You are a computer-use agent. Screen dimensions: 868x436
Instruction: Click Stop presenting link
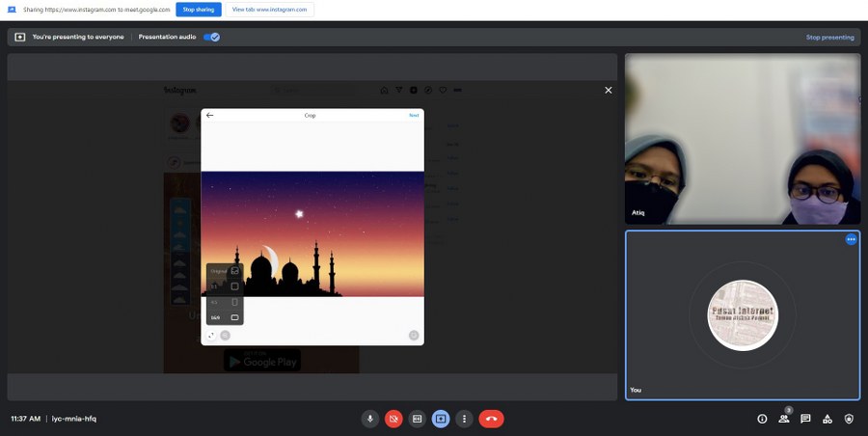[829, 37]
